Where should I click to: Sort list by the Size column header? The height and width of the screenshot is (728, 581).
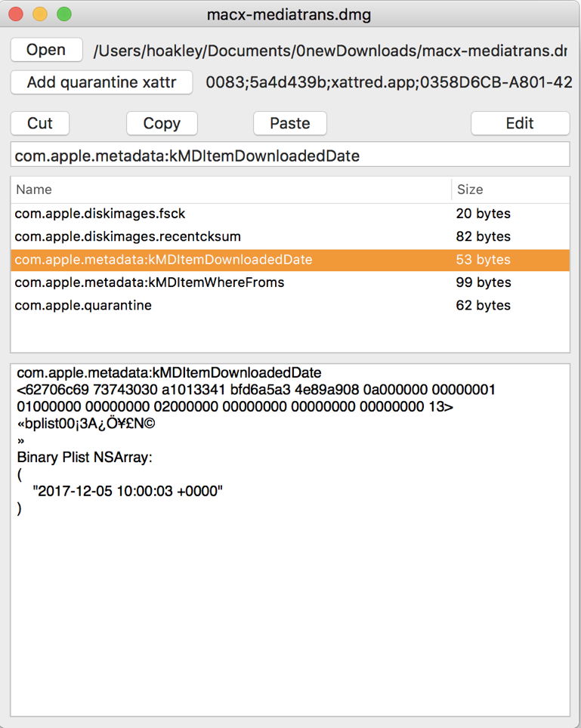point(510,190)
